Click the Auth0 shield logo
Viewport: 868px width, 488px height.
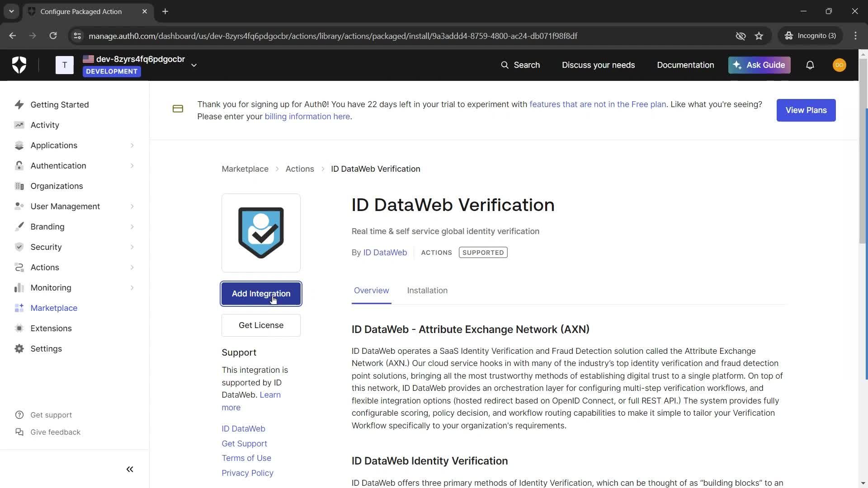click(19, 65)
